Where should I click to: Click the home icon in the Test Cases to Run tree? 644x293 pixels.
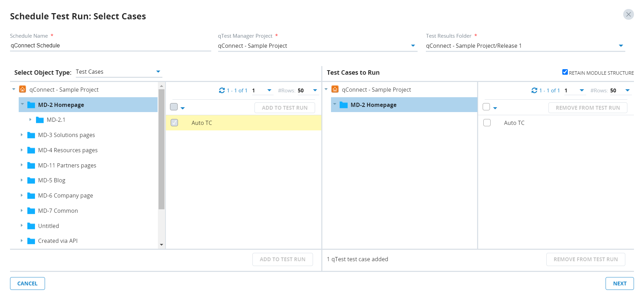(335, 89)
